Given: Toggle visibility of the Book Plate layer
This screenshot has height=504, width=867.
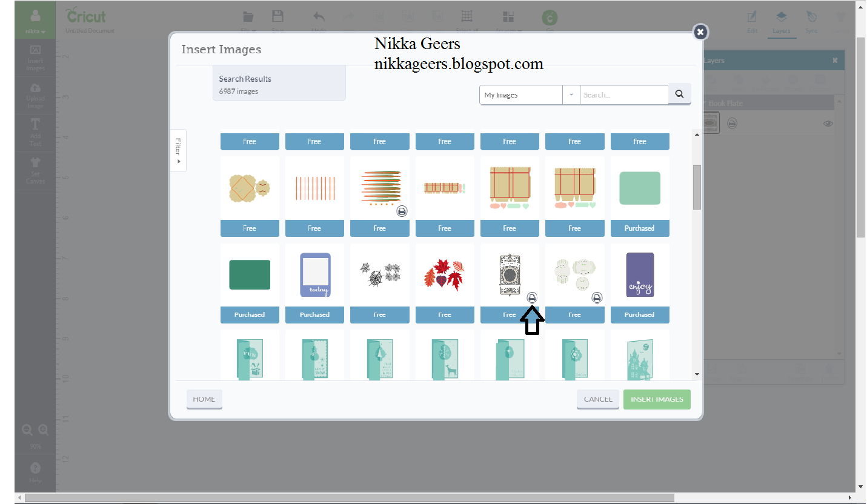Looking at the screenshot, I should click(828, 123).
